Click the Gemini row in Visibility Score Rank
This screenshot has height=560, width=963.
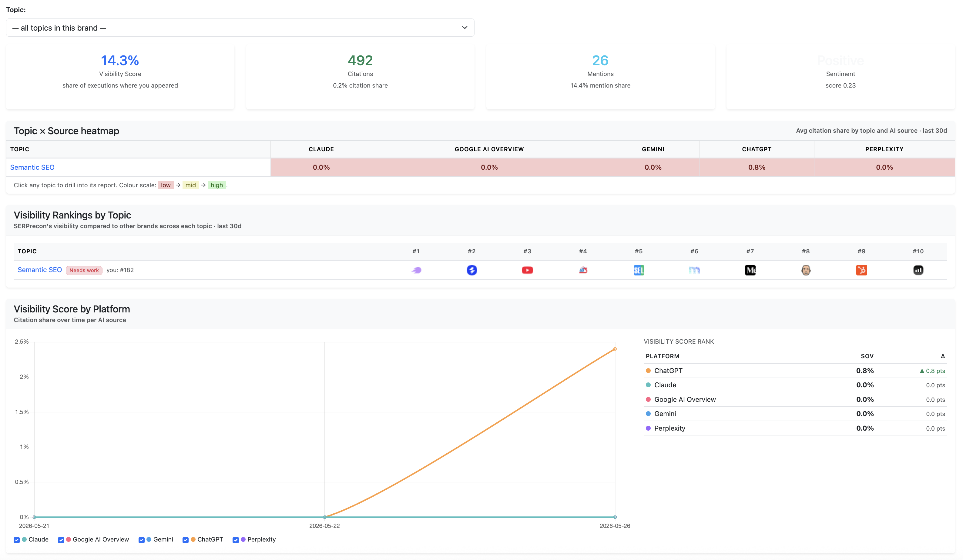point(795,414)
